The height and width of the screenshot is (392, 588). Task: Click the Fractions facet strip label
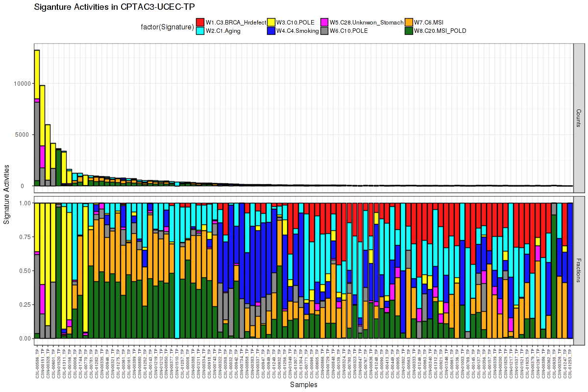pos(579,269)
